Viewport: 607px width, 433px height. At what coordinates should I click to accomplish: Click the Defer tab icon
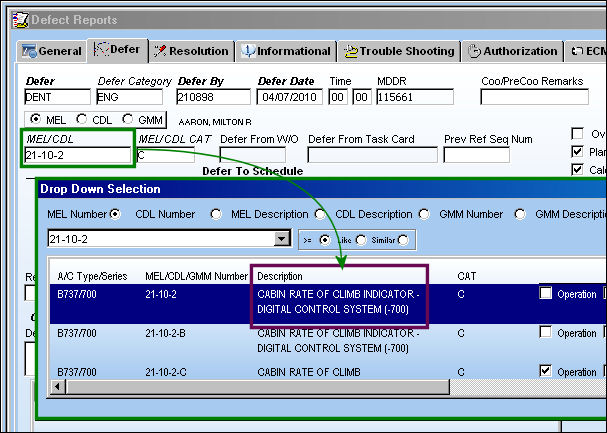pyautogui.click(x=101, y=50)
